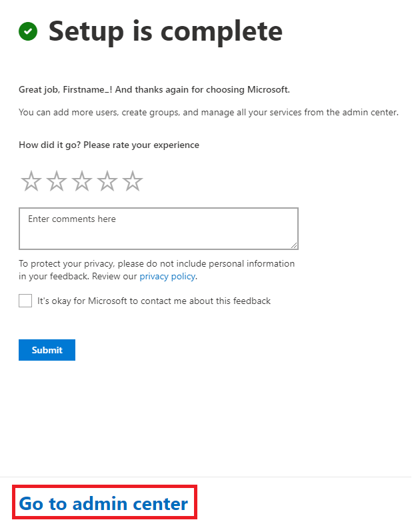Click the green setup-complete checkmark icon

tap(28, 32)
